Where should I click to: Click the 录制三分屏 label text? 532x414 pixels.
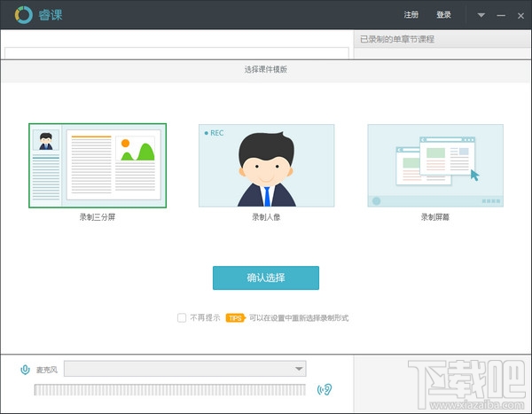(98, 217)
